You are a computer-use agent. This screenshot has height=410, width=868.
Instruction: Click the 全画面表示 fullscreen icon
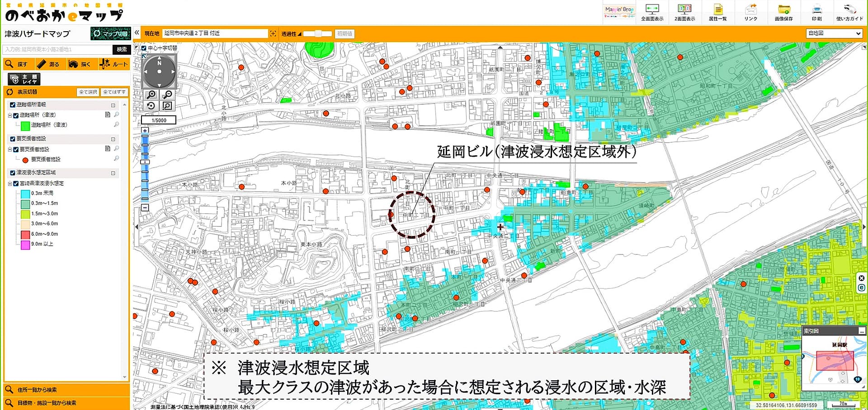point(652,12)
